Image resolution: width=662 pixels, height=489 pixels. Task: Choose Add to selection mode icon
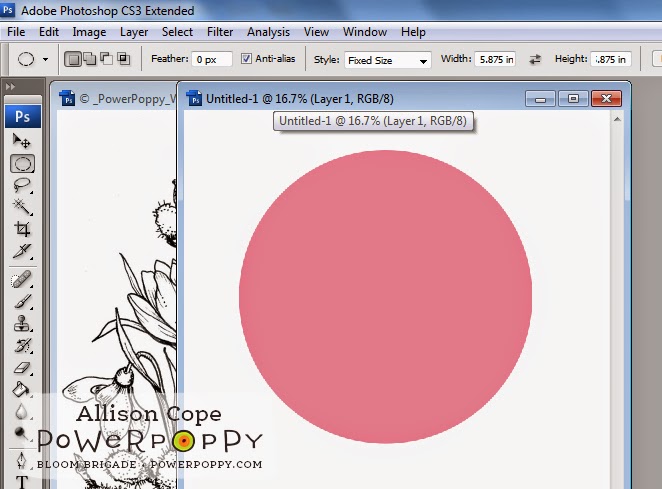coord(90,59)
